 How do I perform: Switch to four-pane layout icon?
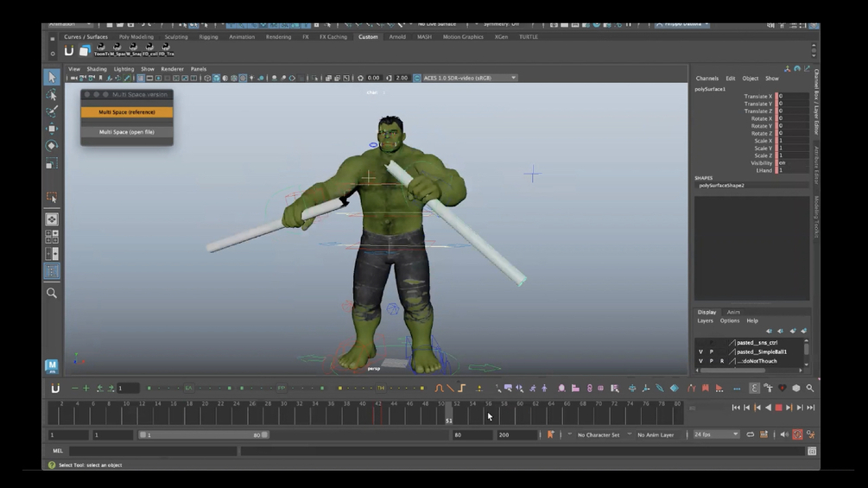52,237
